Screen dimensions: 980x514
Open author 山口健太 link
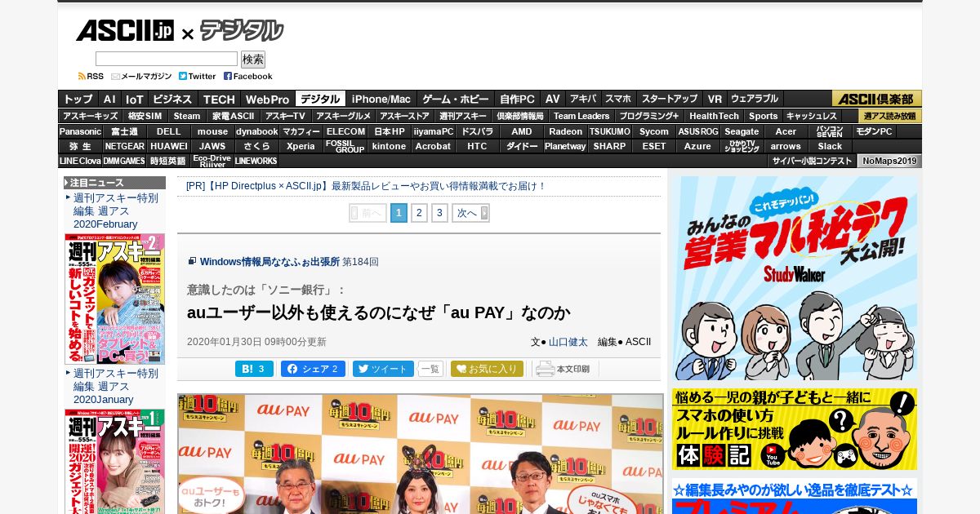(x=568, y=342)
